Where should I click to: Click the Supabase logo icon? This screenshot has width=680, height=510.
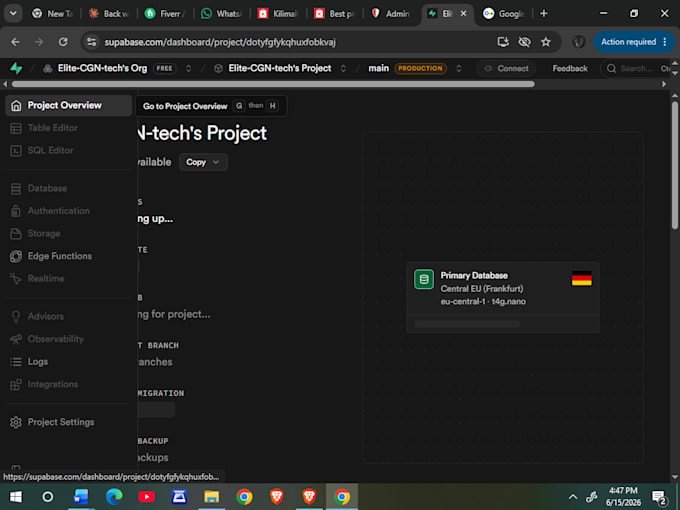point(16,68)
